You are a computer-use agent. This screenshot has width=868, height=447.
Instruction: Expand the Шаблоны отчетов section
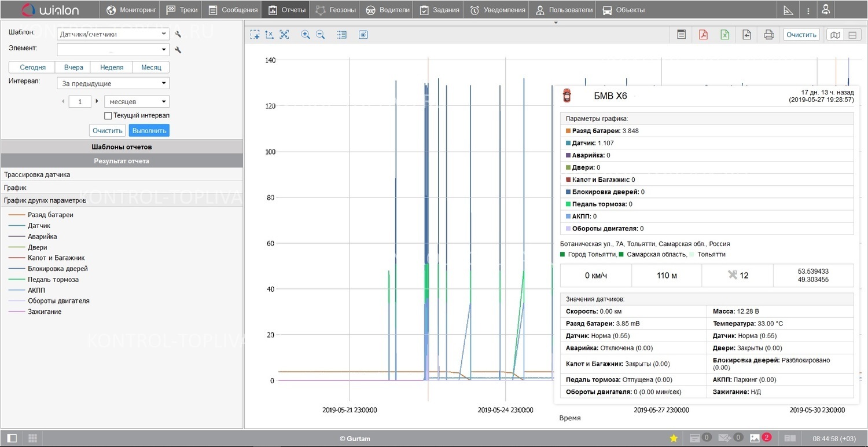tap(122, 146)
